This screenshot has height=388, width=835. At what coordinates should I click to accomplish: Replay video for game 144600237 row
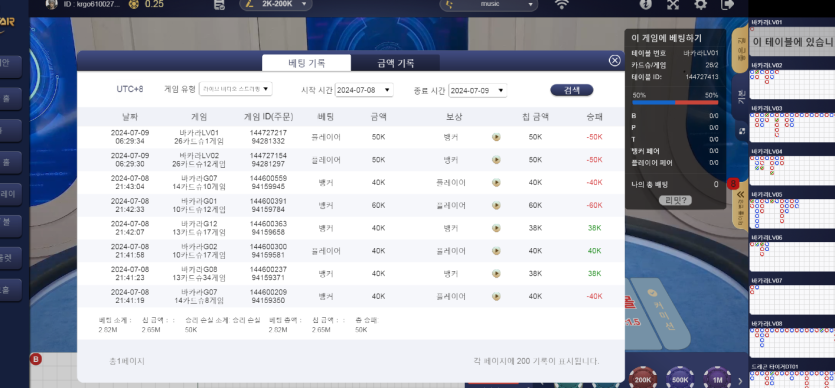(496, 274)
